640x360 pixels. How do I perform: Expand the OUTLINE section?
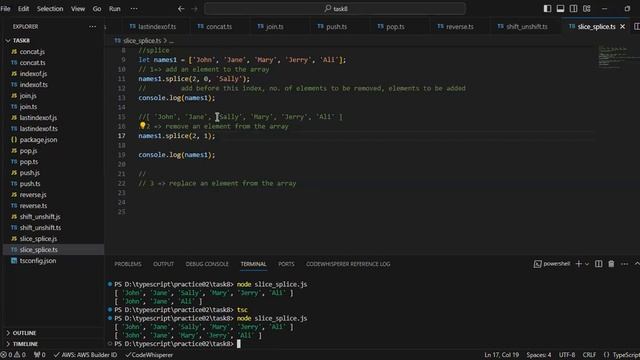tap(24, 333)
